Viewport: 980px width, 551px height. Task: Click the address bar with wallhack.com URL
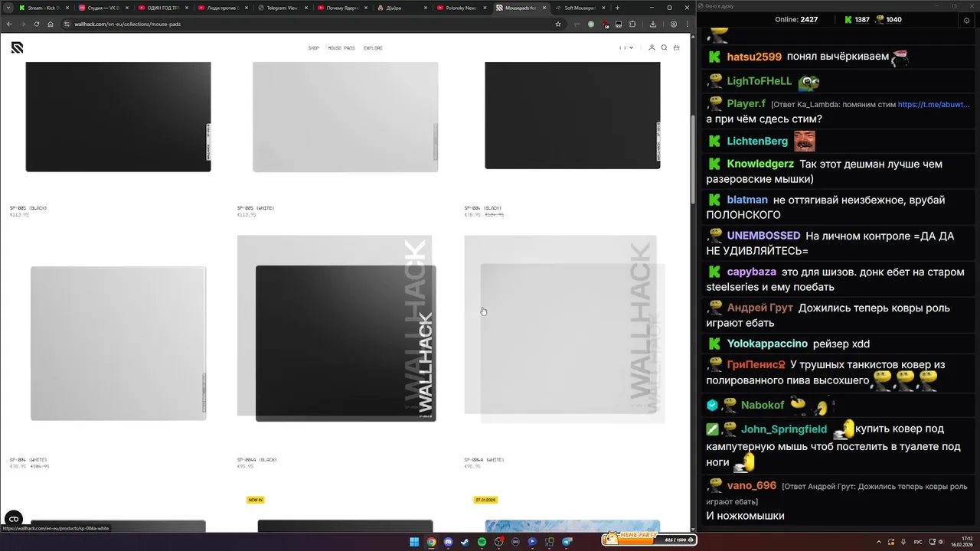306,24
